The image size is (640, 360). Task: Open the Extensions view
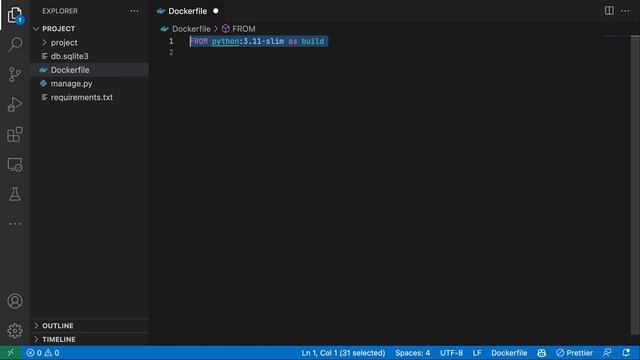click(15, 134)
